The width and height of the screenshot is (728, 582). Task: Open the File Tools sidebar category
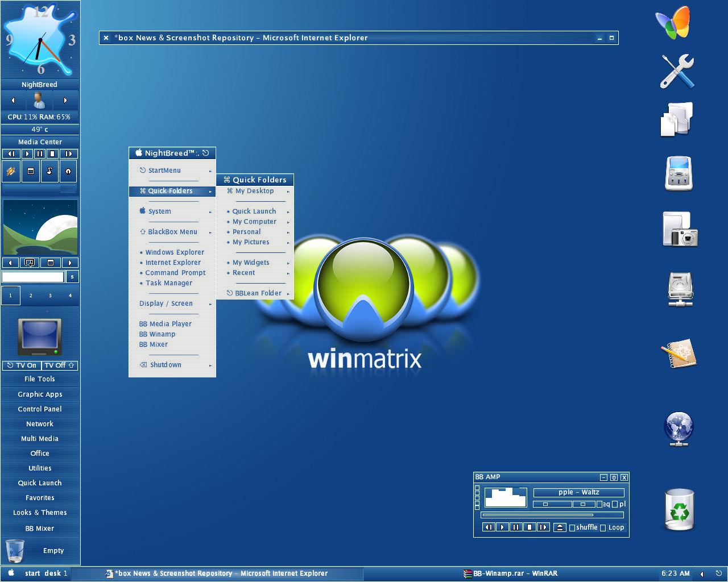coord(40,379)
